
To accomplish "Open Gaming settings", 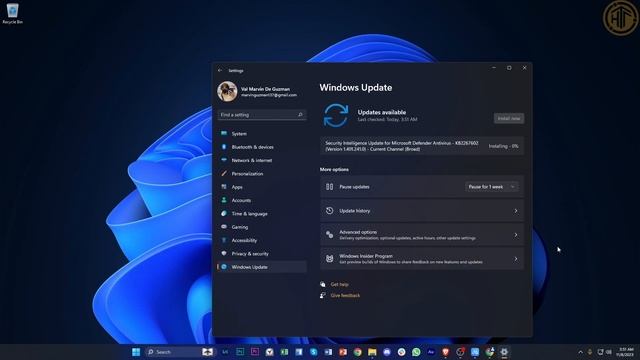I will (262, 227).
